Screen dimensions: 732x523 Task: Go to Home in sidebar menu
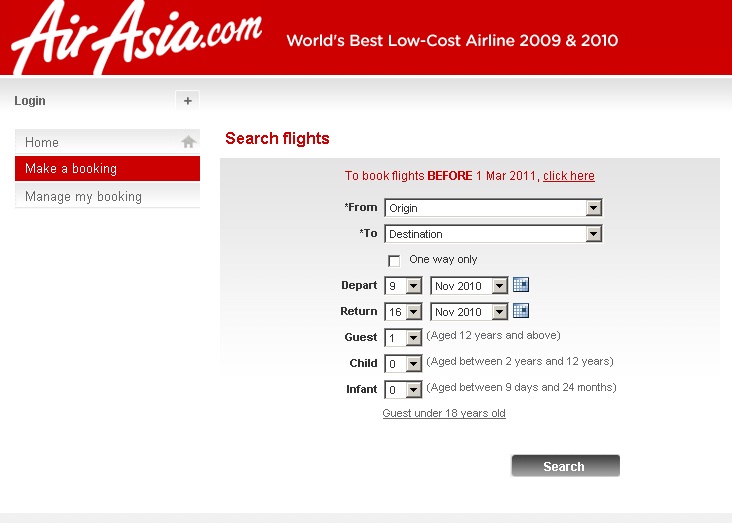coord(107,142)
